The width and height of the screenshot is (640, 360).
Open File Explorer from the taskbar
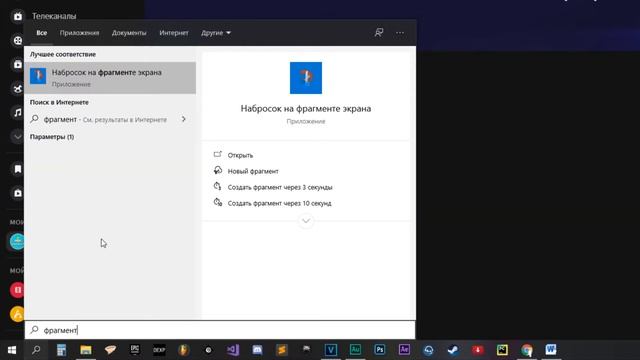pyautogui.click(x=86, y=350)
